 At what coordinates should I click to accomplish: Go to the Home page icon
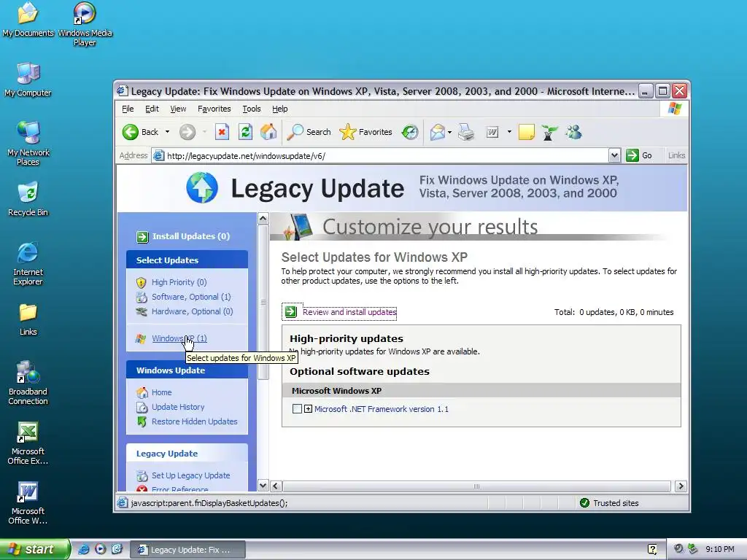(268, 132)
